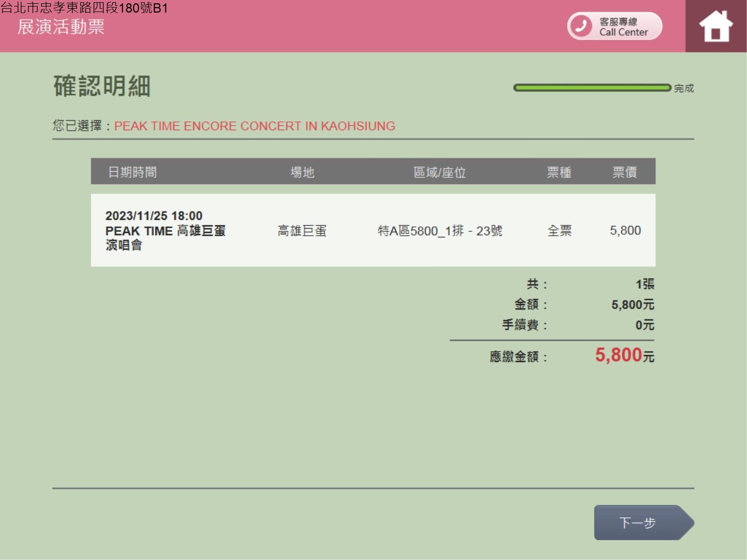Viewport: 747px width, 560px height.
Task: Click the 日期時間 column header
Action: [x=132, y=172]
